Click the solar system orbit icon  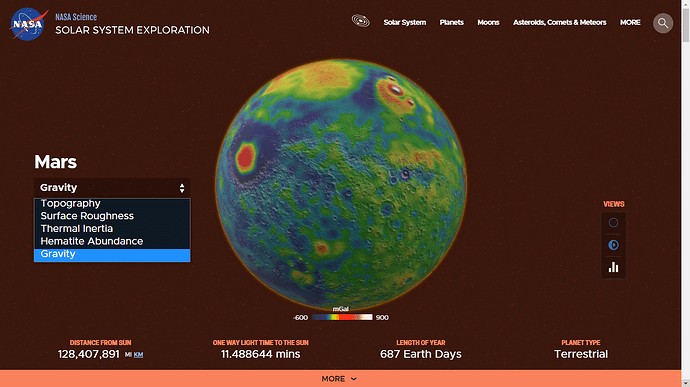[x=360, y=21]
